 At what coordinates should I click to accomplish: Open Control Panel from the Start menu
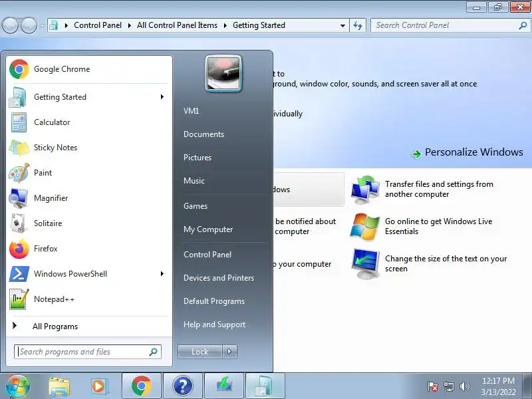(x=207, y=255)
